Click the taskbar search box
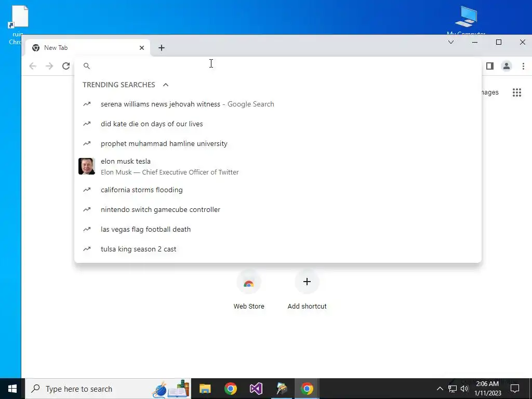 tap(109, 389)
